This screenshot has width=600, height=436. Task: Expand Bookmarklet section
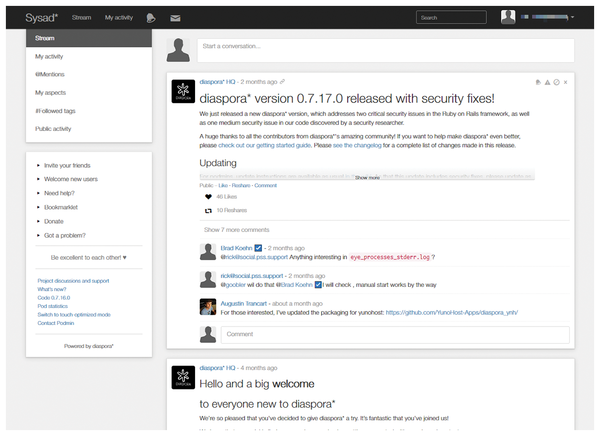pos(61,207)
